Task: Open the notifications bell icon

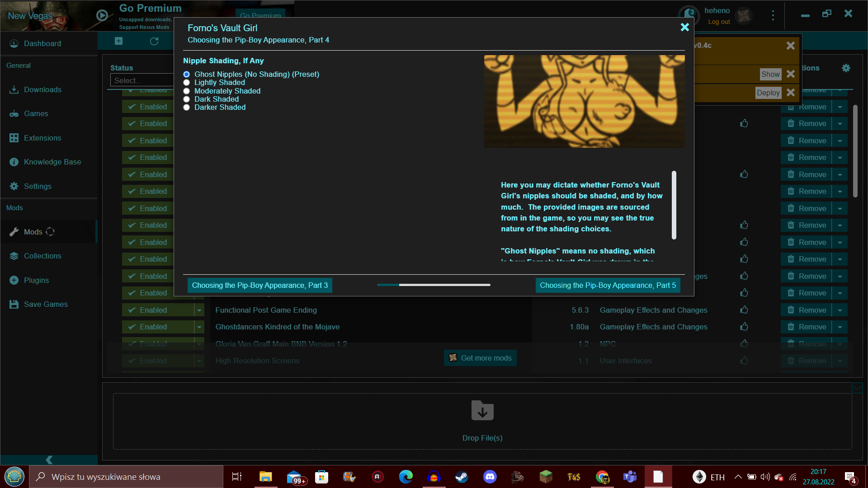Action: point(689,15)
